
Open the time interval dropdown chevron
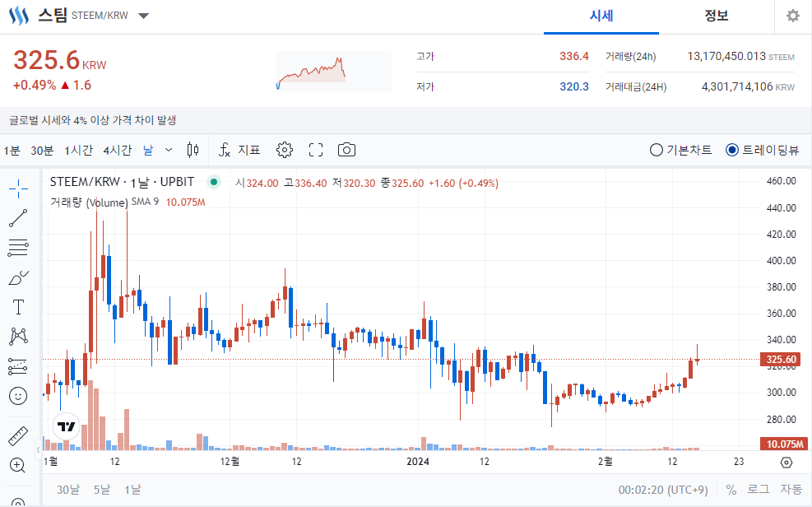tap(169, 150)
